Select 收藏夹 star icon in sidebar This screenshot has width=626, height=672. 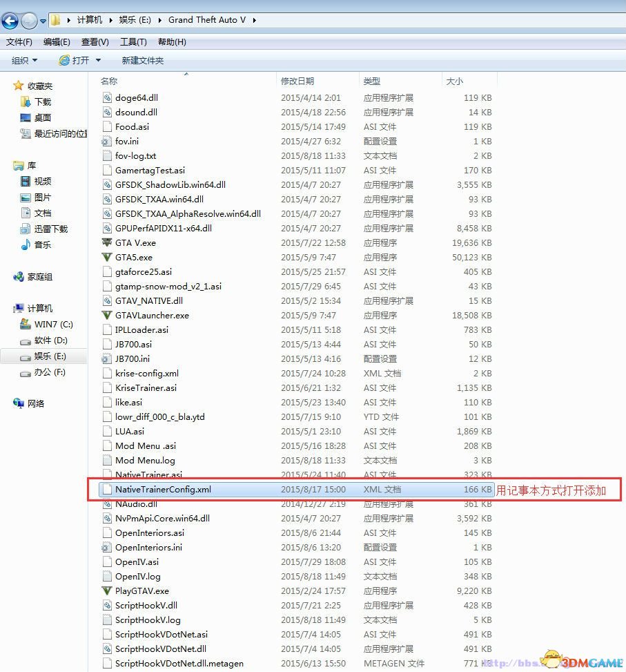pyautogui.click(x=18, y=86)
